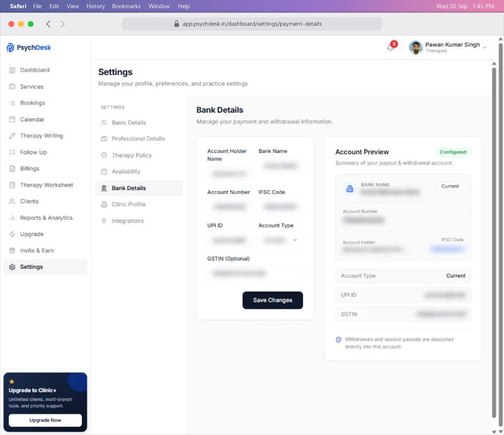Open the Safari application menu
Viewport: 504px width, 435px height.
point(18,6)
